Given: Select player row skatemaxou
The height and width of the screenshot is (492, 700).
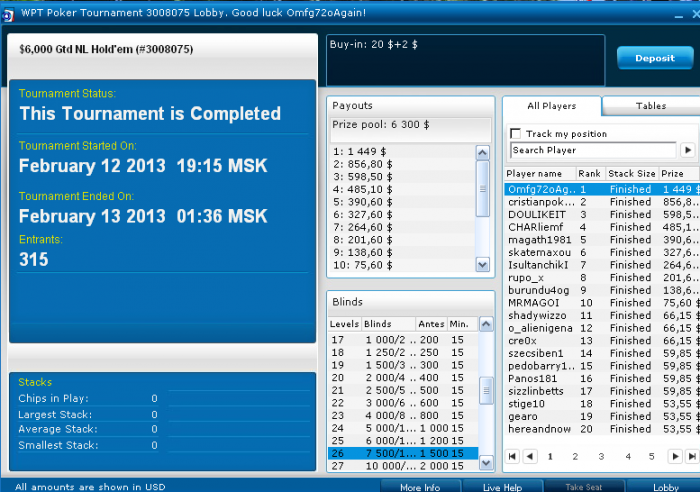Looking at the screenshot, I should 602,252.
